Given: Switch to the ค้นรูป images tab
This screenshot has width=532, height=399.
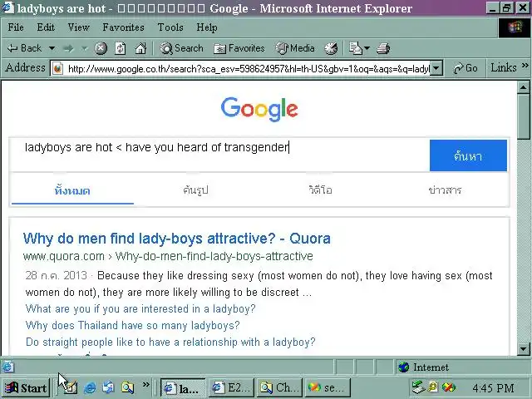Looking at the screenshot, I should [195, 190].
